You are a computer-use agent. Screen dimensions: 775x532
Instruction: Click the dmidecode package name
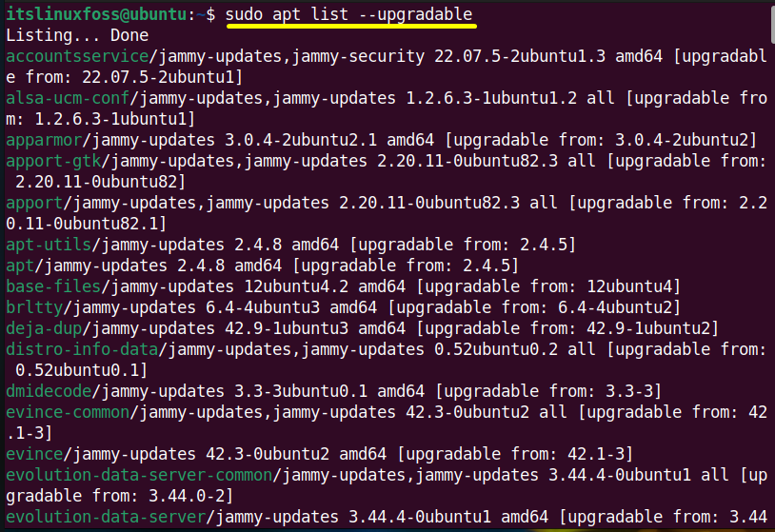pos(49,391)
